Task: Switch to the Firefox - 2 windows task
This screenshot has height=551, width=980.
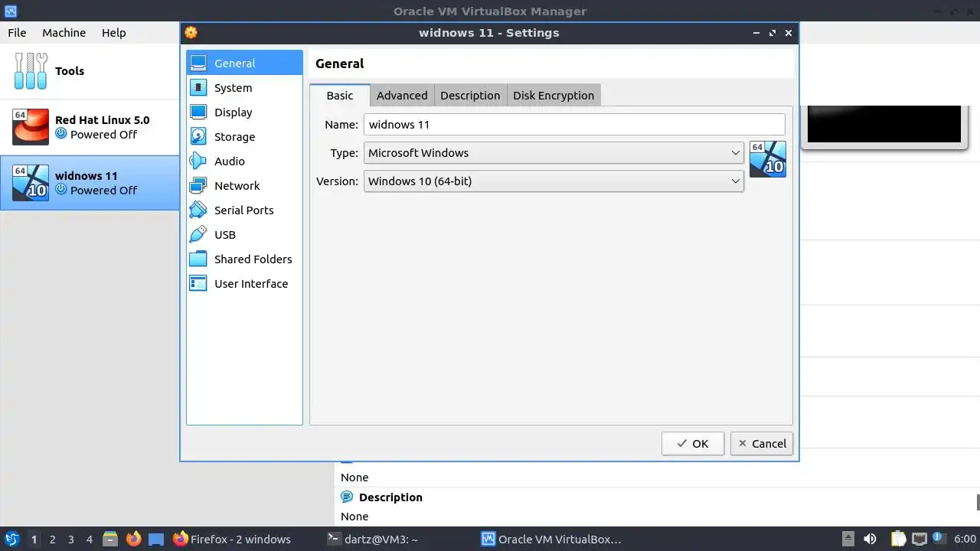Action: [x=232, y=540]
